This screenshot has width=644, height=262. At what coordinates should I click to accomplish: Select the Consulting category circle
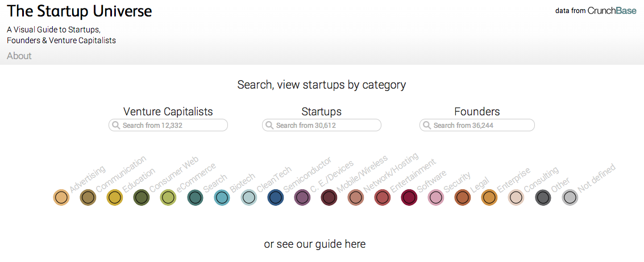516,197
